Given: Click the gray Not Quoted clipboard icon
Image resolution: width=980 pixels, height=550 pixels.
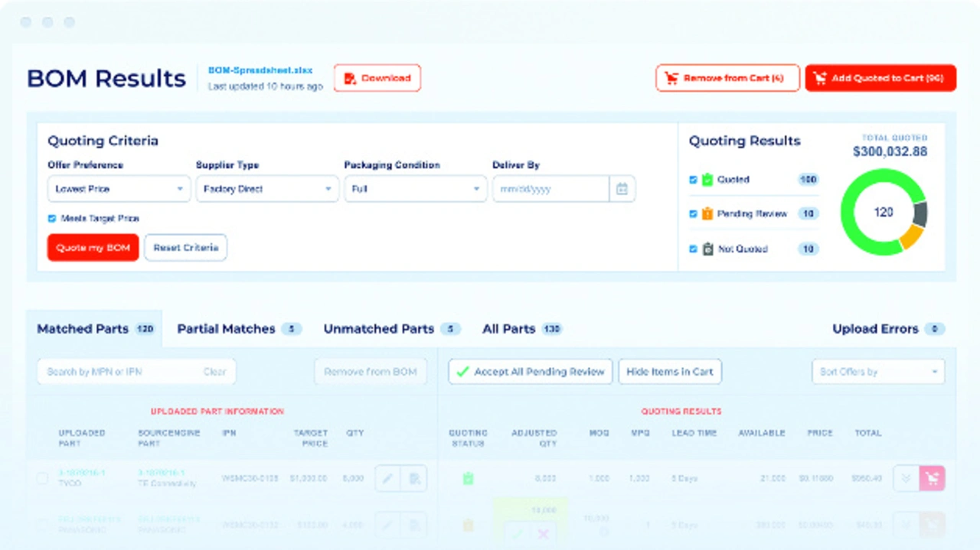Looking at the screenshot, I should pos(707,249).
